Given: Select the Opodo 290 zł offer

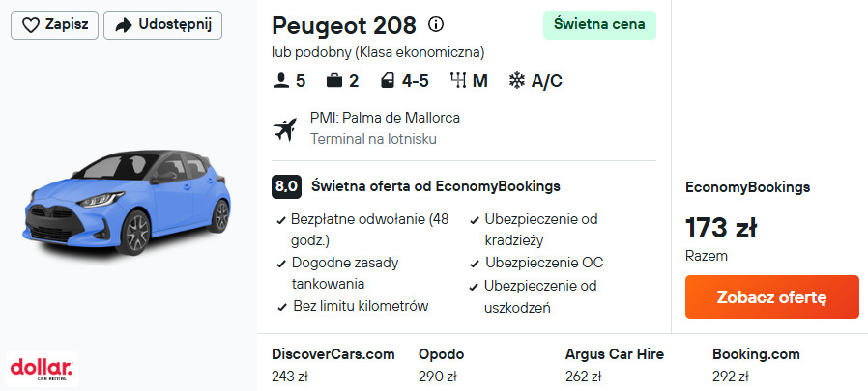Looking at the screenshot, I should 441,365.
